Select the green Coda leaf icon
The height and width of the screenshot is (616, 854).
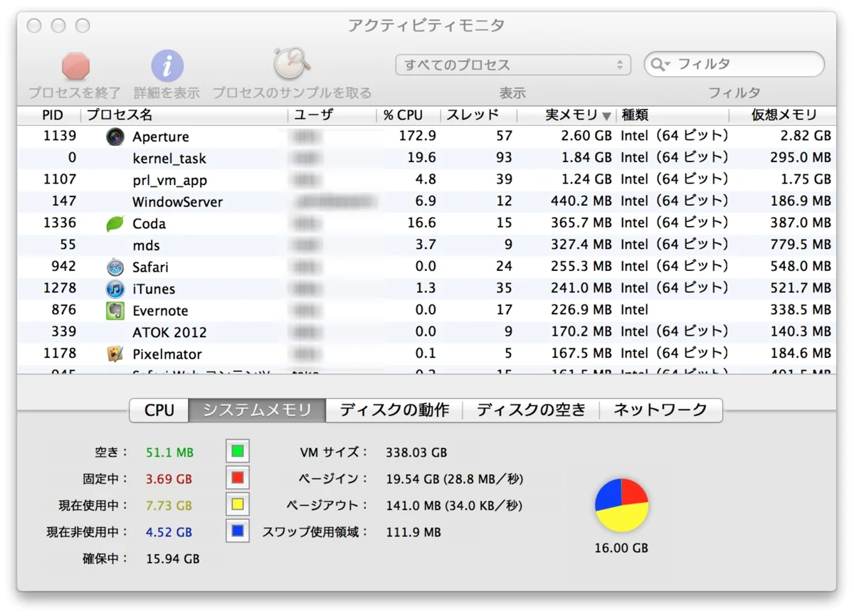pos(115,223)
